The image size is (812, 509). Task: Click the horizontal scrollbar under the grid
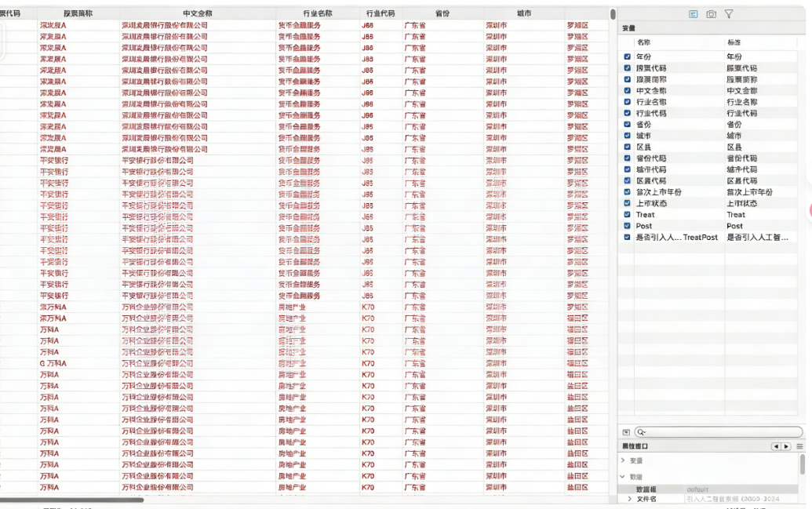pos(71,500)
